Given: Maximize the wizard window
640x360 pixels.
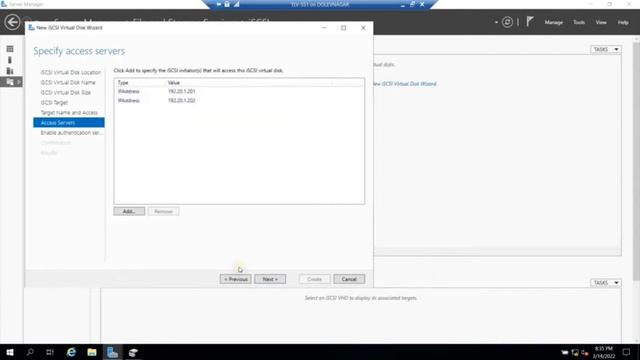Looking at the screenshot, I should click(344, 28).
